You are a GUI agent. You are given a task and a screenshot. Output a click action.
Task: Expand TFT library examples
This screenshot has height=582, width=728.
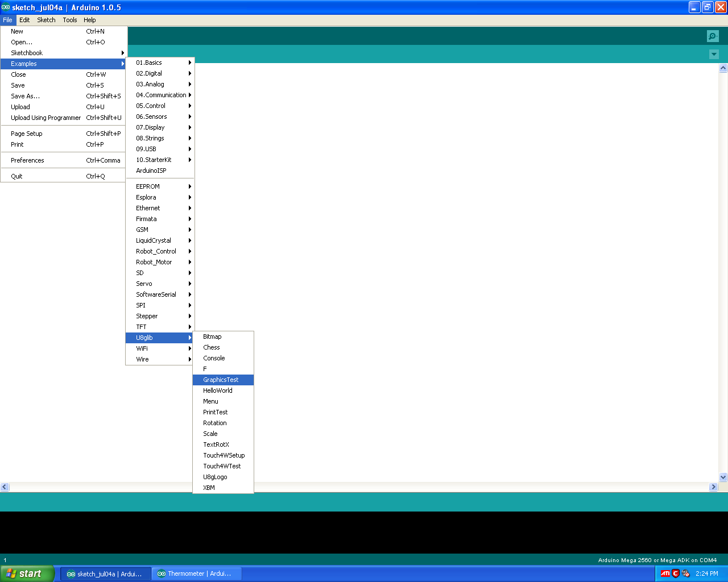tap(160, 327)
